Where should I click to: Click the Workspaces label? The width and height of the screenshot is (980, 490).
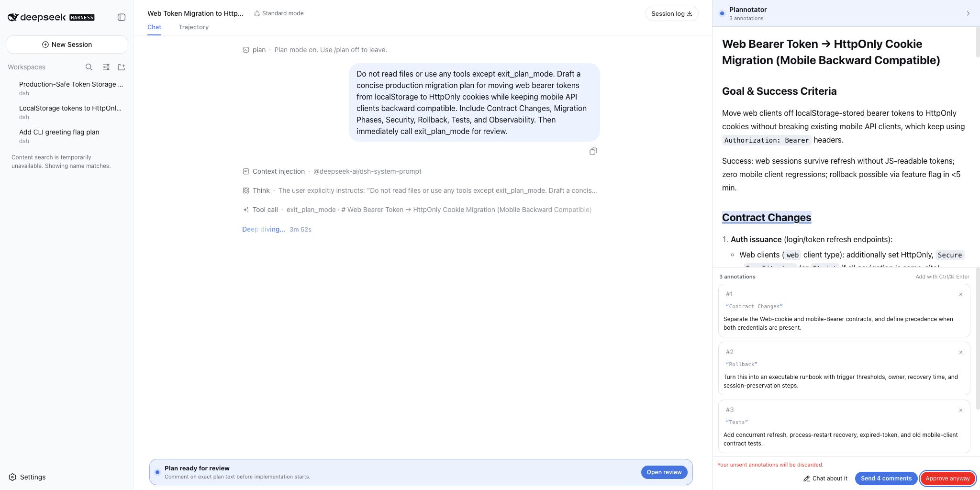[26, 67]
